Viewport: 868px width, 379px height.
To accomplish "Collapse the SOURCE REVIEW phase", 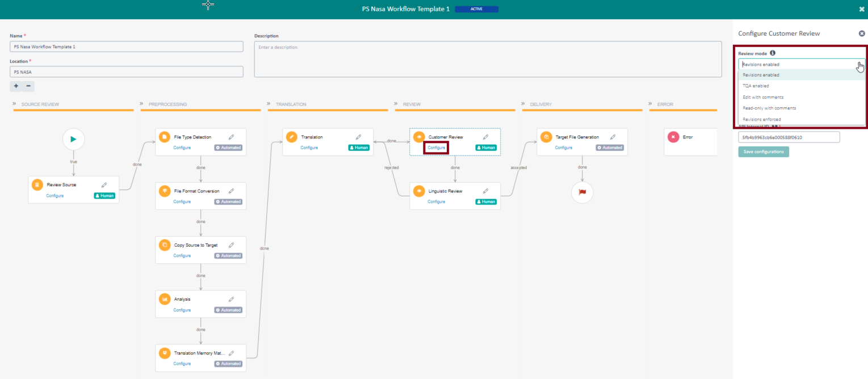I will pos(15,104).
